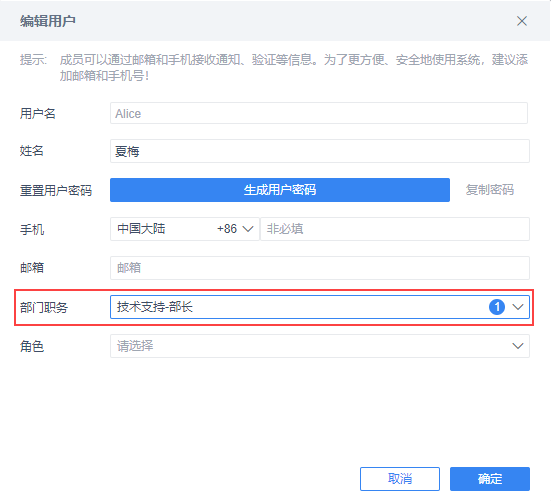Click the 提示 hint text paragraph
Screen dimensions: 551x501
click(274, 67)
